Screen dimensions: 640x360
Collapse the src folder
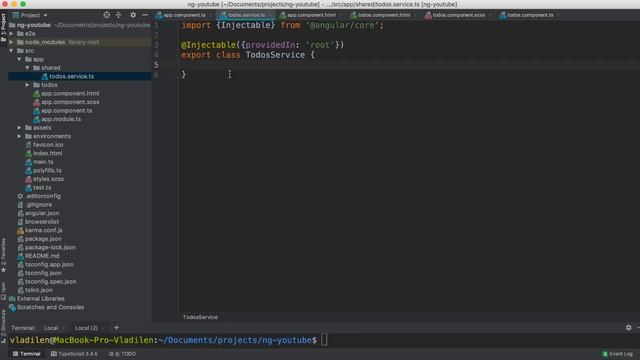[11, 51]
